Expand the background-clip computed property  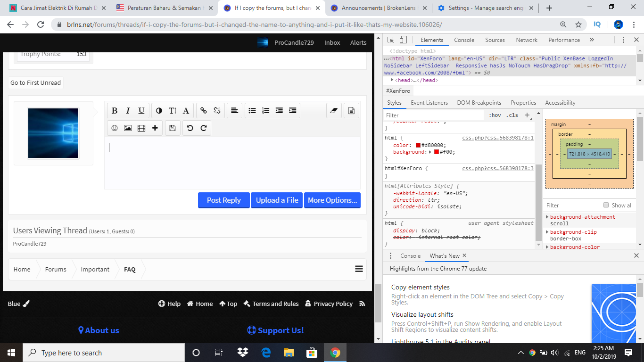coord(547,232)
